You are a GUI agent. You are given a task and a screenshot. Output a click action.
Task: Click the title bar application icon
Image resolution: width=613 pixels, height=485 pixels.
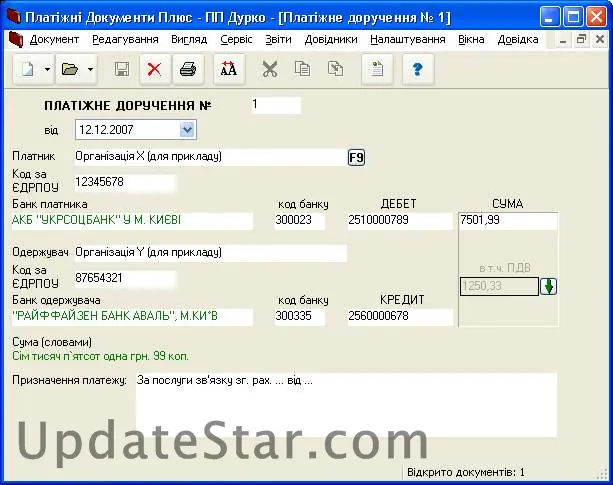[x=14, y=17]
